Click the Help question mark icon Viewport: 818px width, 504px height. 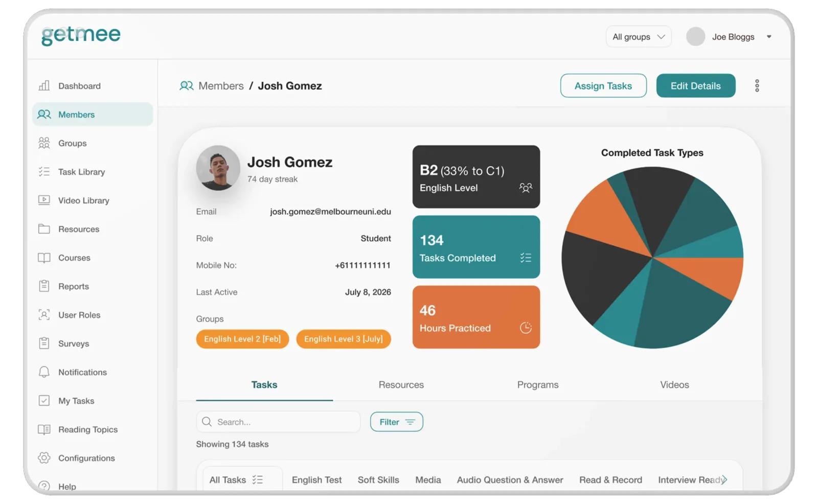44,486
